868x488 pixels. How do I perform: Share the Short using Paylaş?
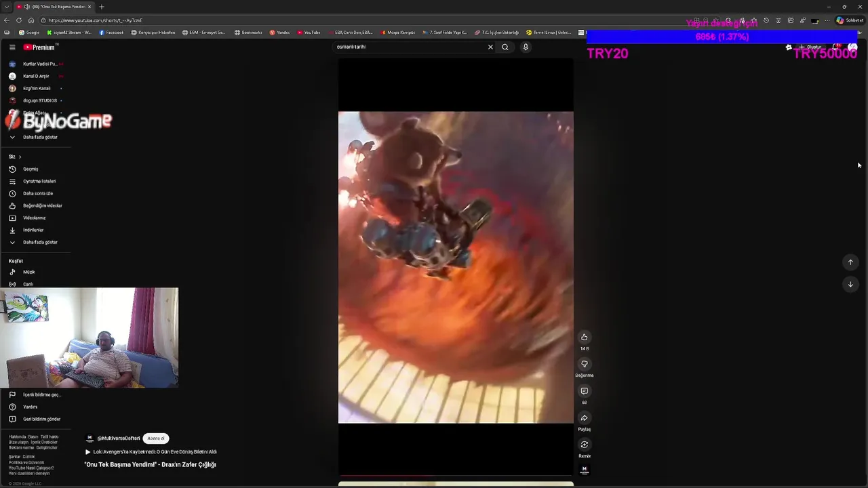pos(584,418)
